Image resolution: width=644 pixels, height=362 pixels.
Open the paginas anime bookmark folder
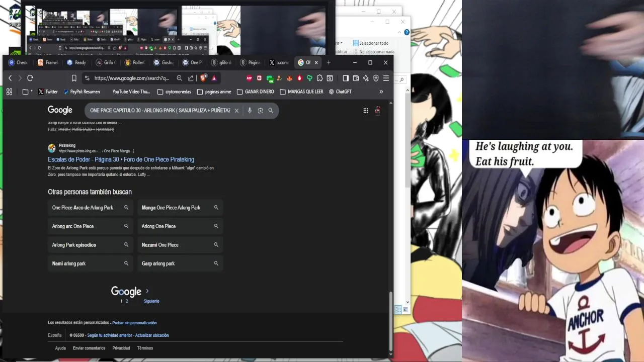point(214,92)
